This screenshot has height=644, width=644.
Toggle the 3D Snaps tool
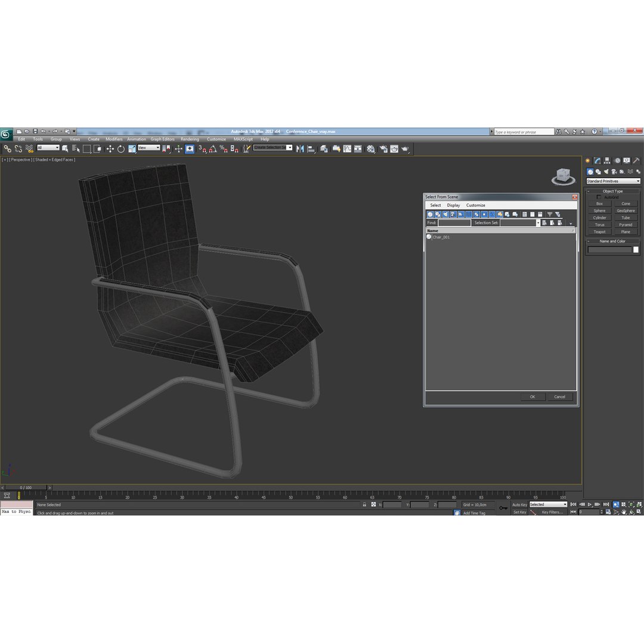pyautogui.click(x=202, y=148)
